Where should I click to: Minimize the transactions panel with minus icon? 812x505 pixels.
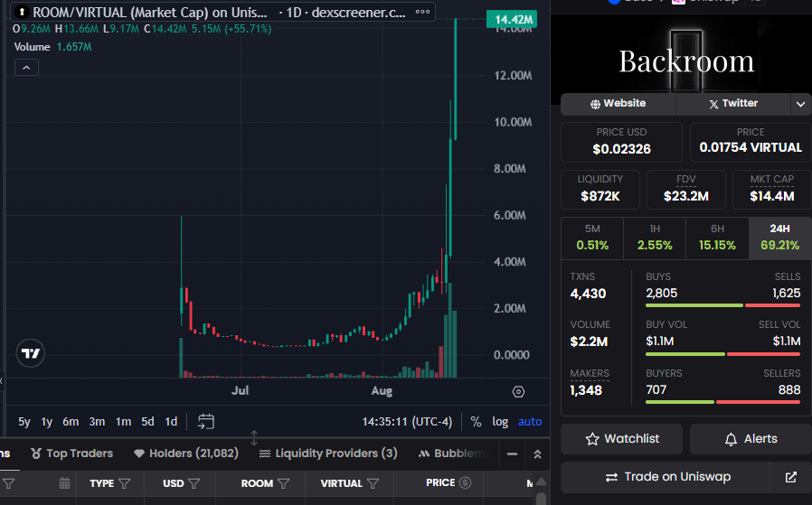pos(512,454)
